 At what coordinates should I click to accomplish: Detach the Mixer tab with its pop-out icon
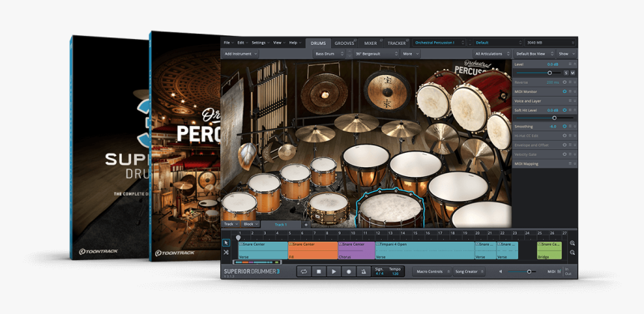click(x=380, y=40)
